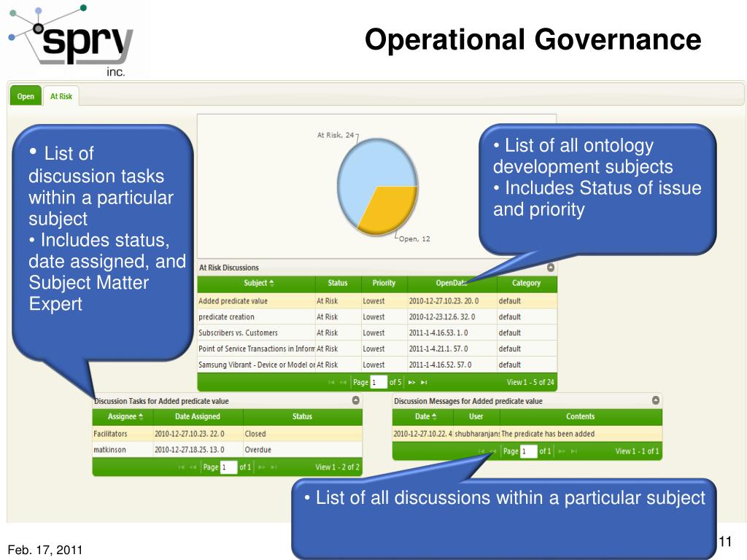The image size is (747, 560).
Task: Sort messages by Contents header
Action: point(580,416)
